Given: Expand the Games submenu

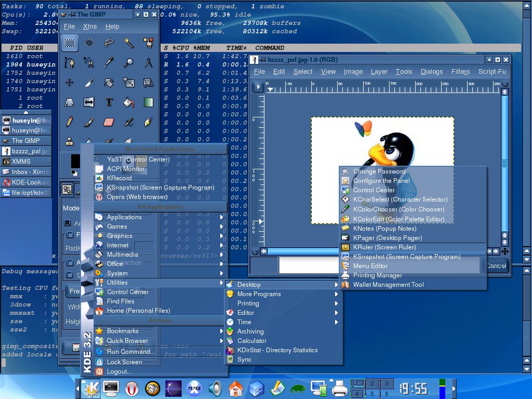Looking at the screenshot, I should coord(159,227).
